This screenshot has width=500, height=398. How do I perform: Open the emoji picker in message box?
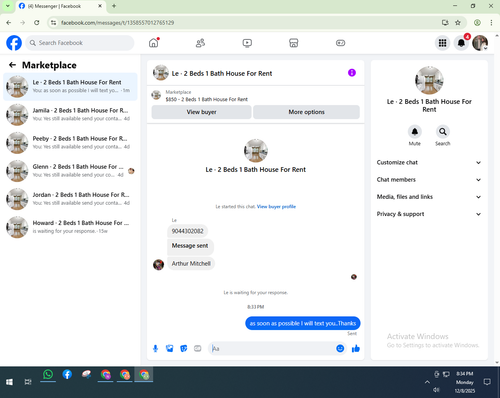[340, 349]
